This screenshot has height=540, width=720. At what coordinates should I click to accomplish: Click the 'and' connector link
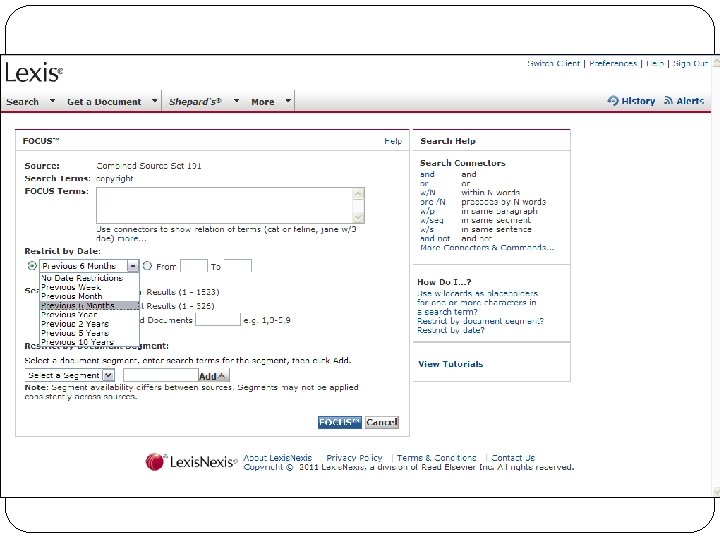coord(427,174)
